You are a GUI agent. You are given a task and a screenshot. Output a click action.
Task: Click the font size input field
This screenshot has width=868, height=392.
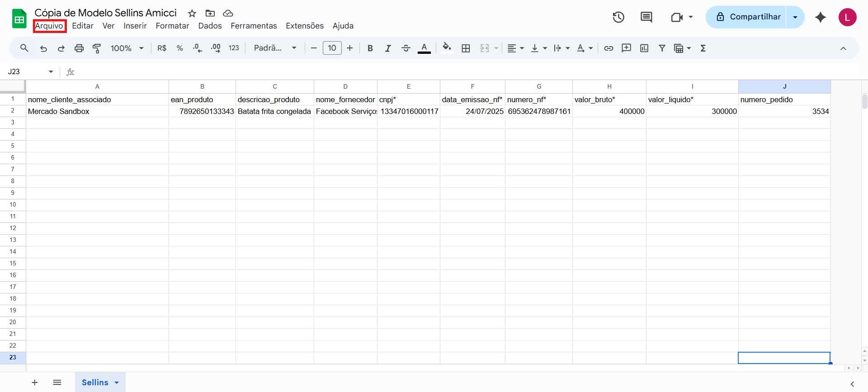(x=332, y=48)
